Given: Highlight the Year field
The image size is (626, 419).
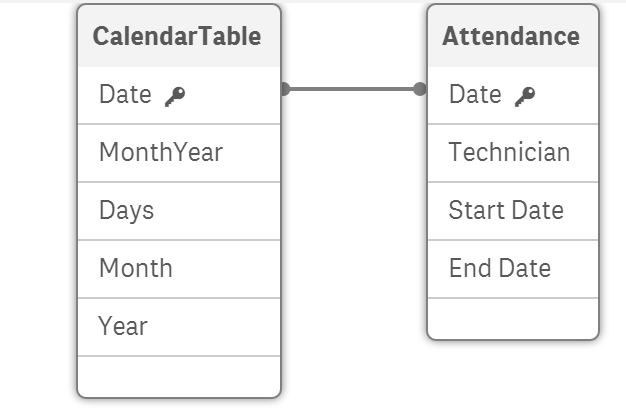Looking at the screenshot, I should [123, 327].
